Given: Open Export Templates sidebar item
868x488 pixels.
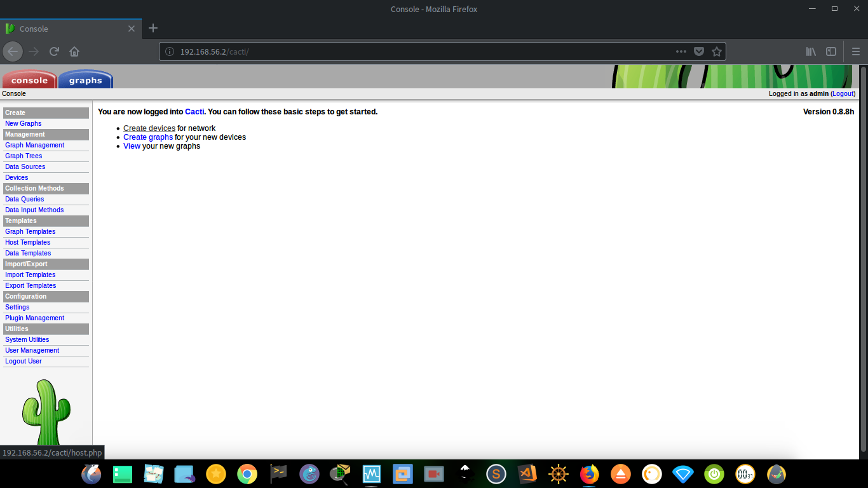Looking at the screenshot, I should point(31,285).
